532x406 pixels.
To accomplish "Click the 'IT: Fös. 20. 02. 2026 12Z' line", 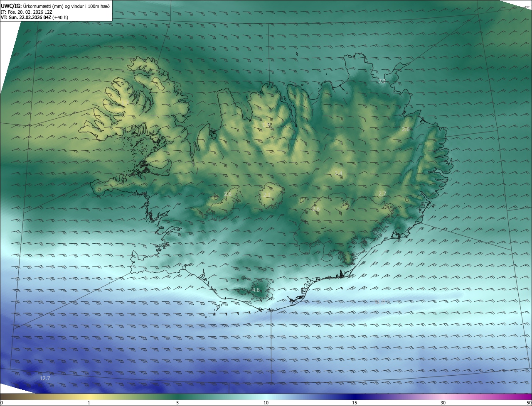I will coord(27,12).
